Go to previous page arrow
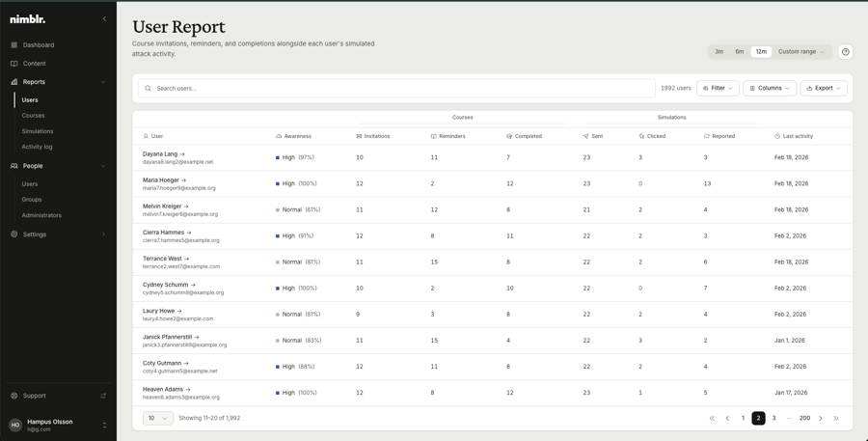The width and height of the screenshot is (868, 441). click(727, 418)
